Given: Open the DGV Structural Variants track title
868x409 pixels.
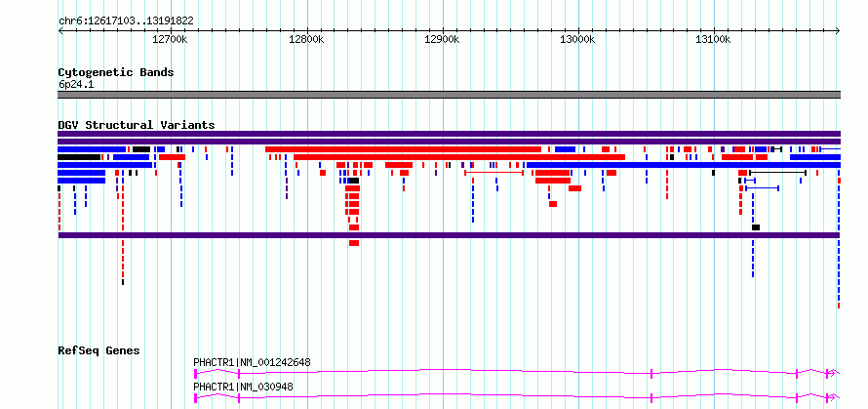Looking at the screenshot, I should pyautogui.click(x=137, y=125).
